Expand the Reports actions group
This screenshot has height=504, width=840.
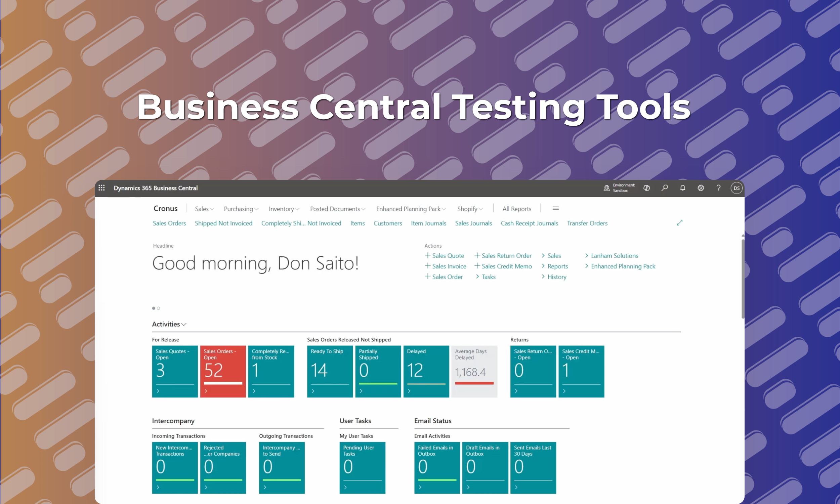554,266
